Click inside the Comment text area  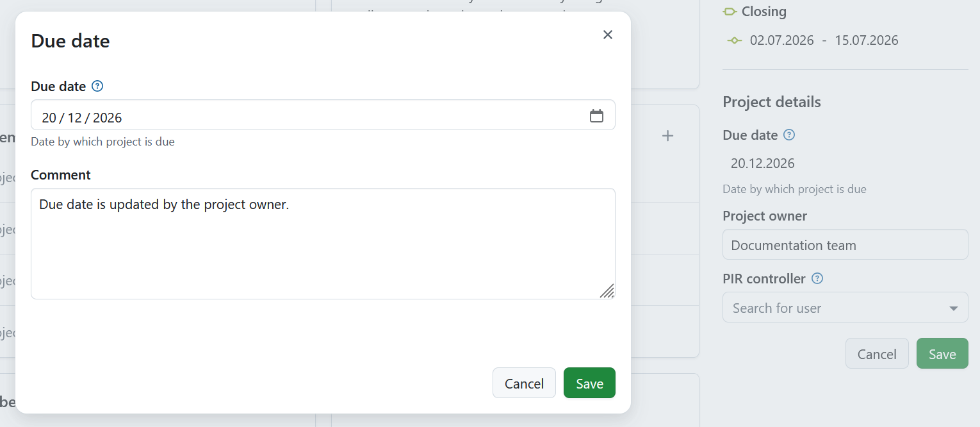pyautogui.click(x=320, y=244)
